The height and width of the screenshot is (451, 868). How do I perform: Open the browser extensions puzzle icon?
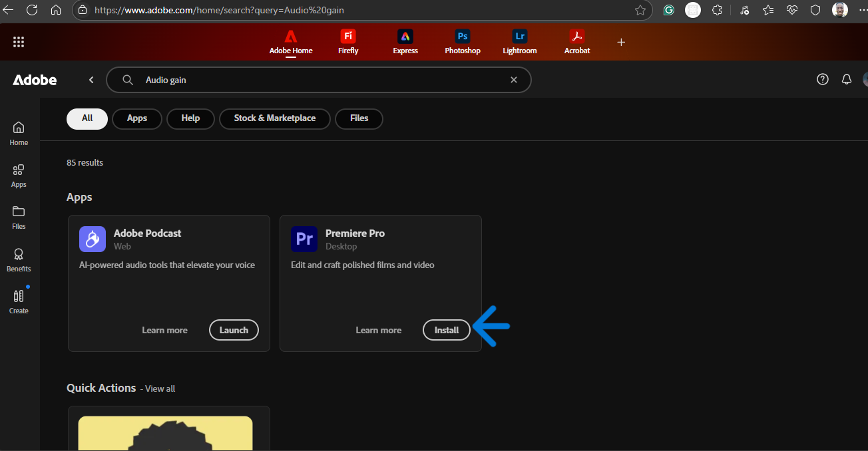click(717, 10)
